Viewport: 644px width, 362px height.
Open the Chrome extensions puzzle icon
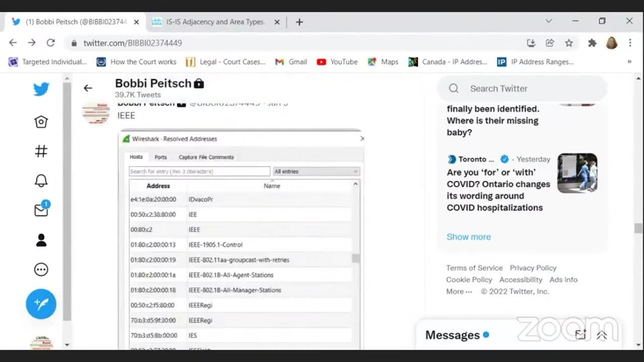click(x=592, y=43)
